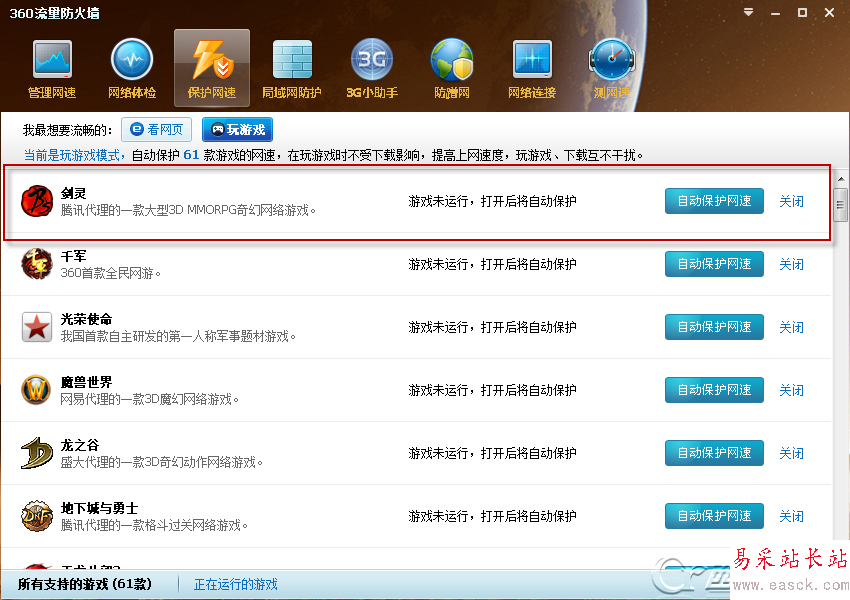This screenshot has width=850, height=600.
Task: Switch to 玩游戏 mode
Action: (x=237, y=130)
